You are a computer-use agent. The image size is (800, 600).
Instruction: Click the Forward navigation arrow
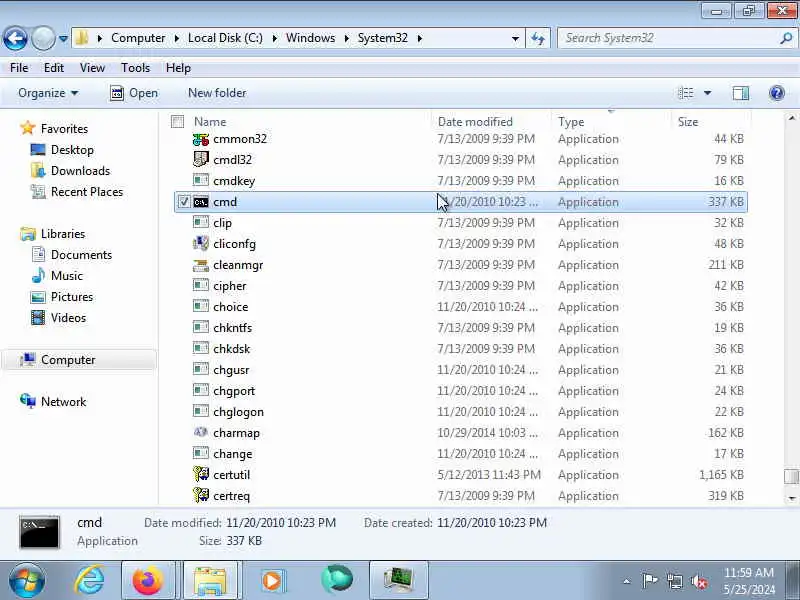[43, 38]
